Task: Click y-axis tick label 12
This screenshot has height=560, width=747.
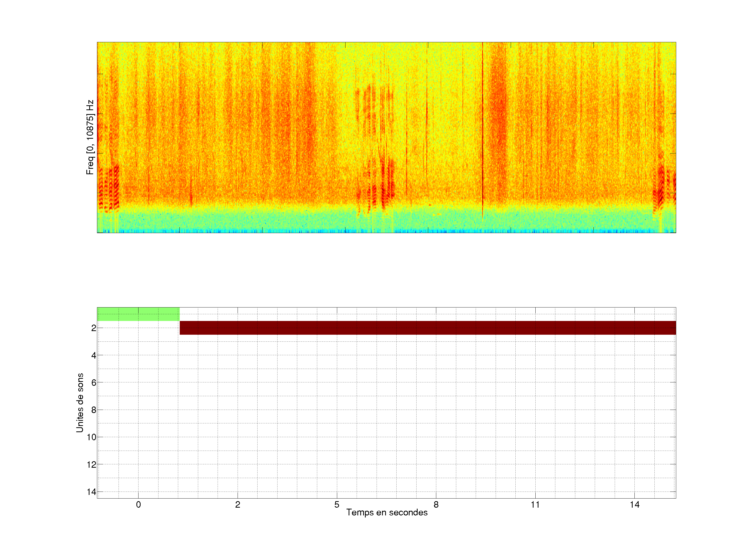Action: coord(92,465)
